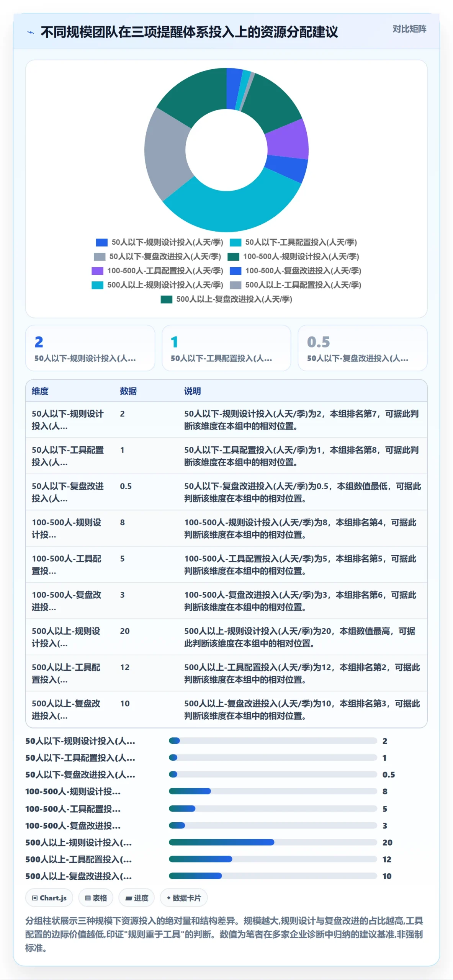Click the lightning icon beside the title
The image size is (453, 980).
(31, 33)
